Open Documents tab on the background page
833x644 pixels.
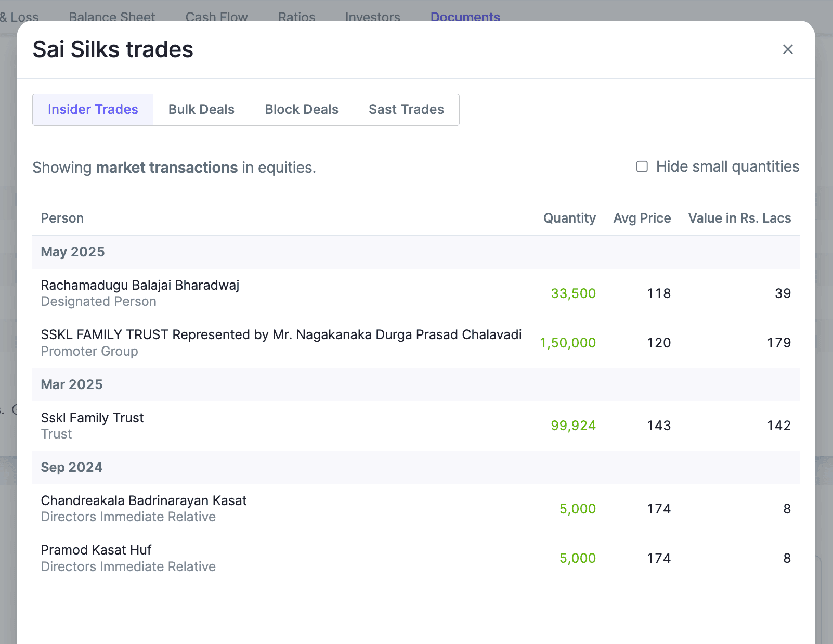coord(465,17)
